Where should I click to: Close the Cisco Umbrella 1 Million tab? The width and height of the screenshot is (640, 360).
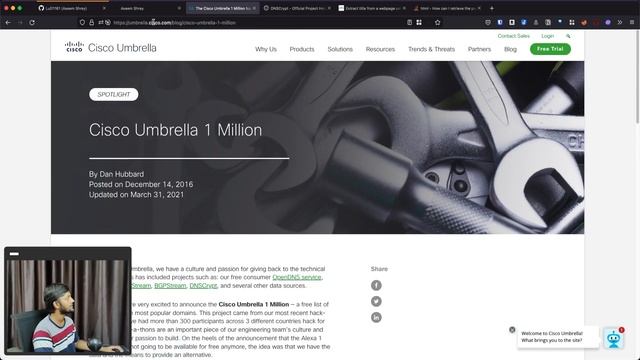[x=254, y=8]
